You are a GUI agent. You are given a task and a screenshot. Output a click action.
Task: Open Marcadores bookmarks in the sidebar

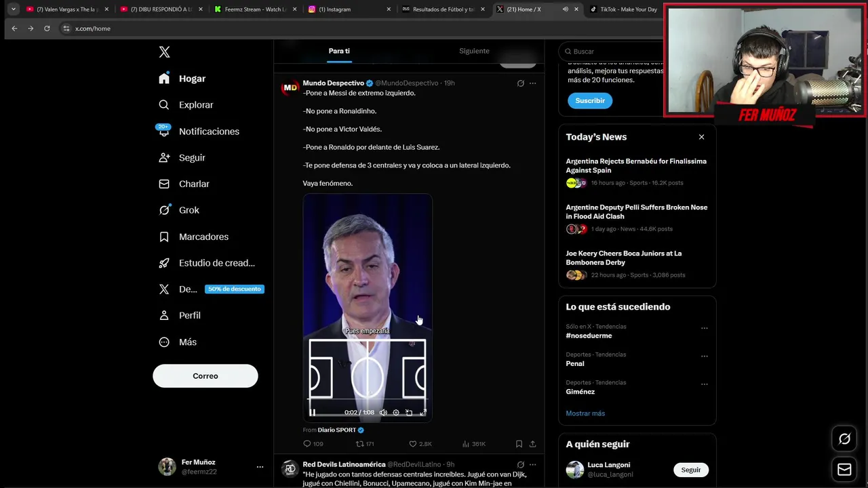193,237
